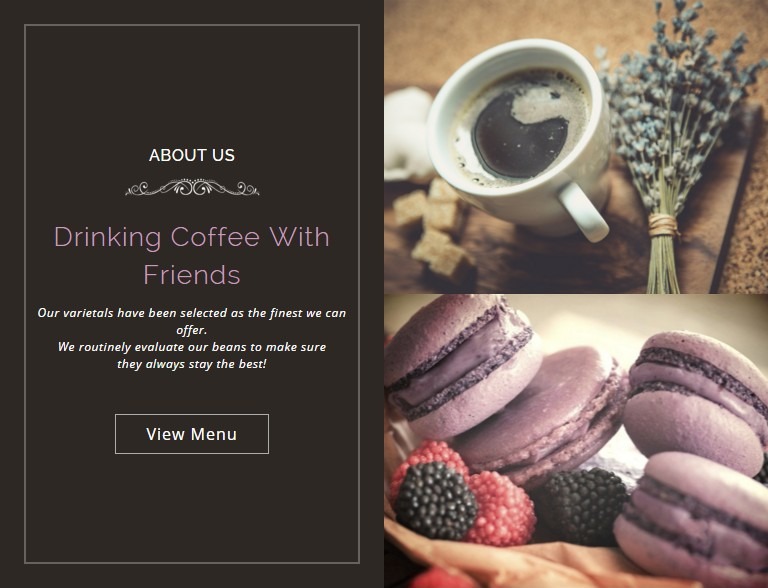Viewport: 768px width, 588px height.
Task: Click the decorative swirl ornament divider
Action: 192,188
